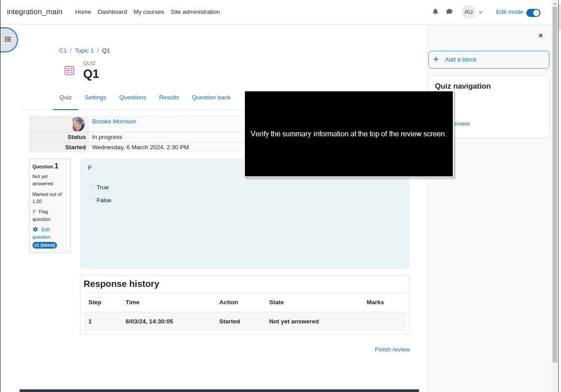Click the Step column header
The width and height of the screenshot is (561, 392).
(95, 302)
